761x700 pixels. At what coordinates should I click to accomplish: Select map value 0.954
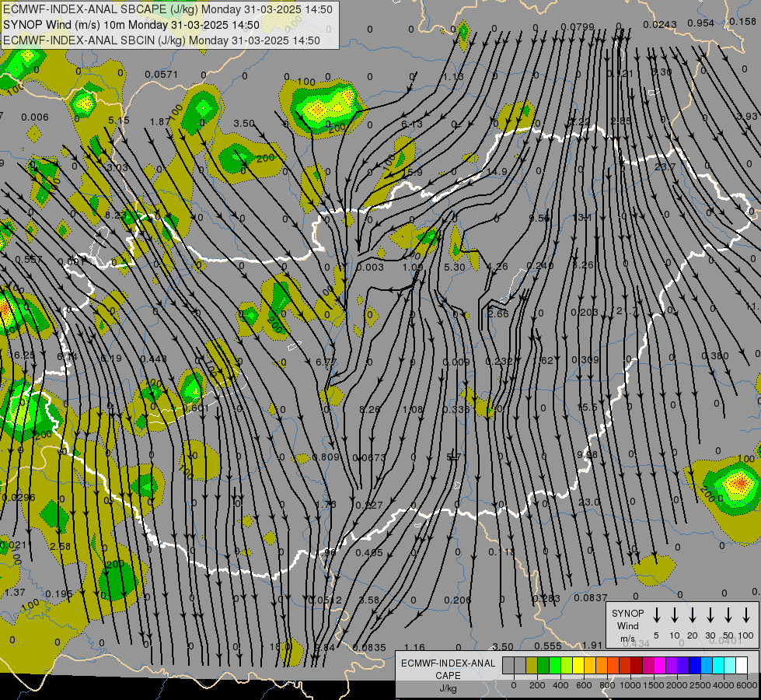pos(701,23)
